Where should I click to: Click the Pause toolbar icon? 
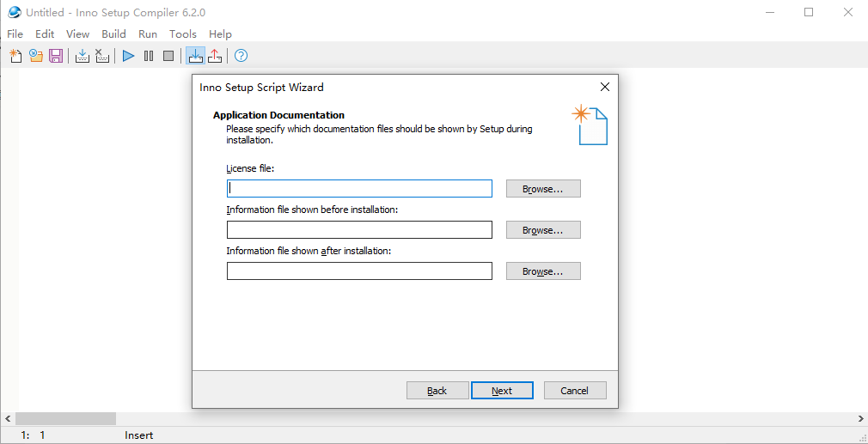coord(149,56)
